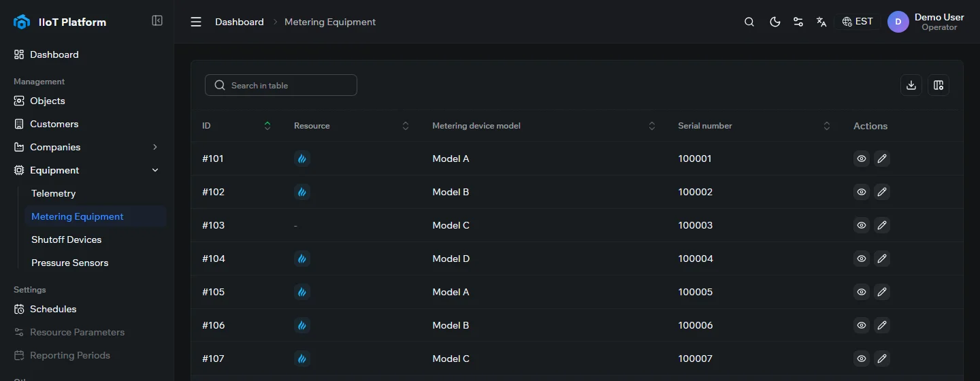Sort by Metering device model arrows

[x=652, y=126]
